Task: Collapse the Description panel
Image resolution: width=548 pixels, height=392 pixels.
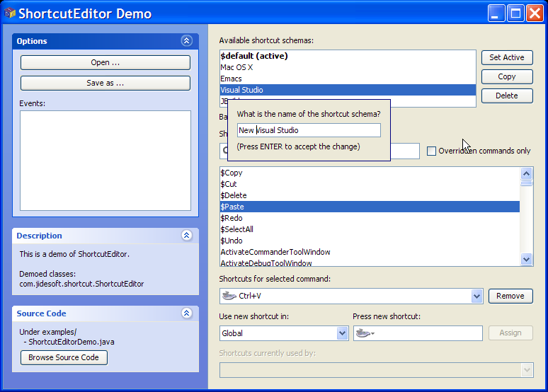Action: 187,236
